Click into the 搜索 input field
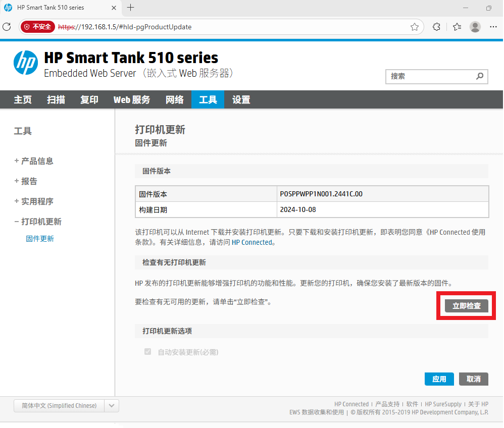Screen dimensions: 504x428 429,76
